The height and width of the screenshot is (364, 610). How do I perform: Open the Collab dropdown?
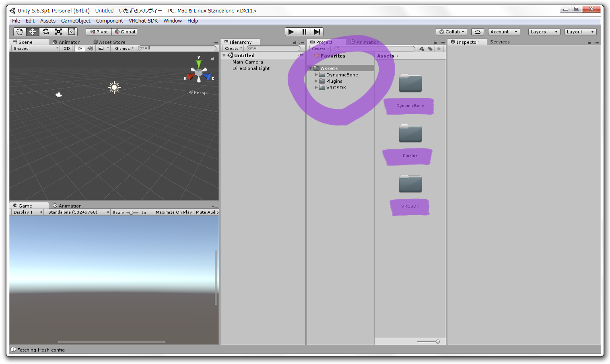coord(451,32)
